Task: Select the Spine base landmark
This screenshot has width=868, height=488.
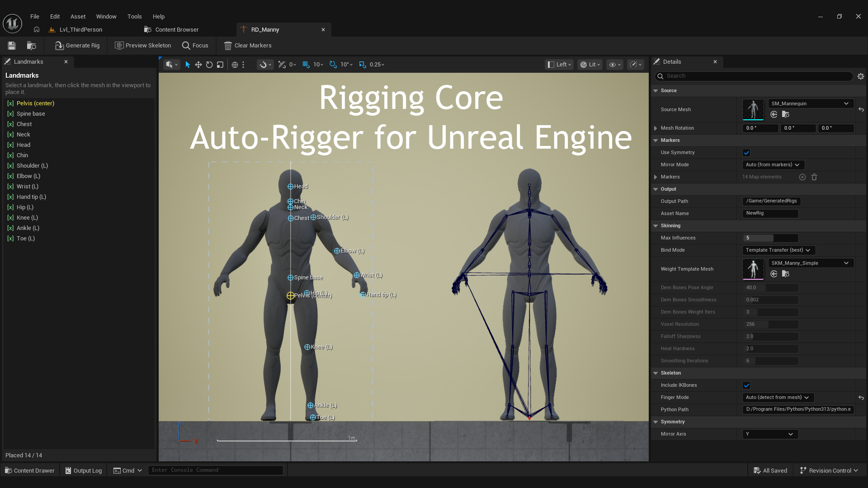Action: [x=31, y=114]
